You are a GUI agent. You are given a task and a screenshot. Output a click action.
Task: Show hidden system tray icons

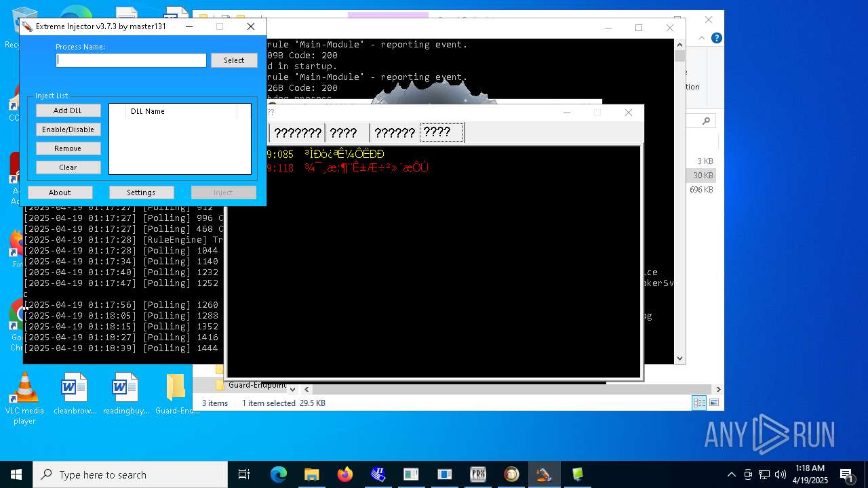coord(731,474)
